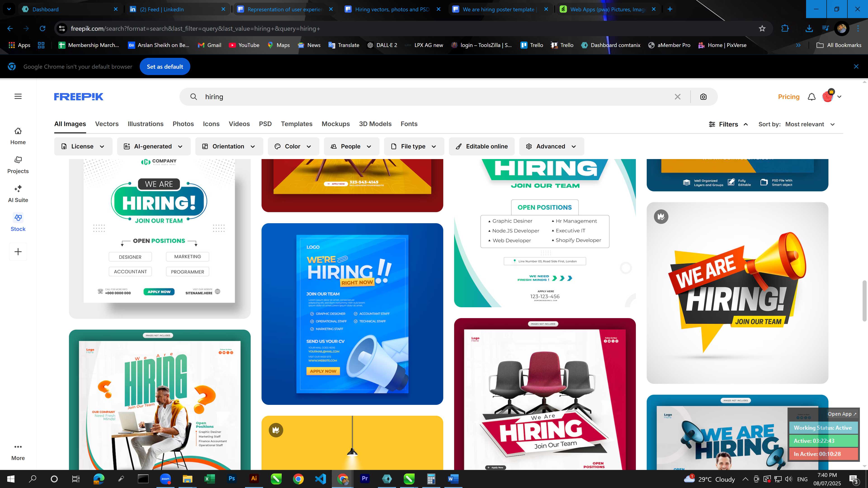Click premium crown badge on megaphone image
The image size is (868, 488).
click(661, 217)
